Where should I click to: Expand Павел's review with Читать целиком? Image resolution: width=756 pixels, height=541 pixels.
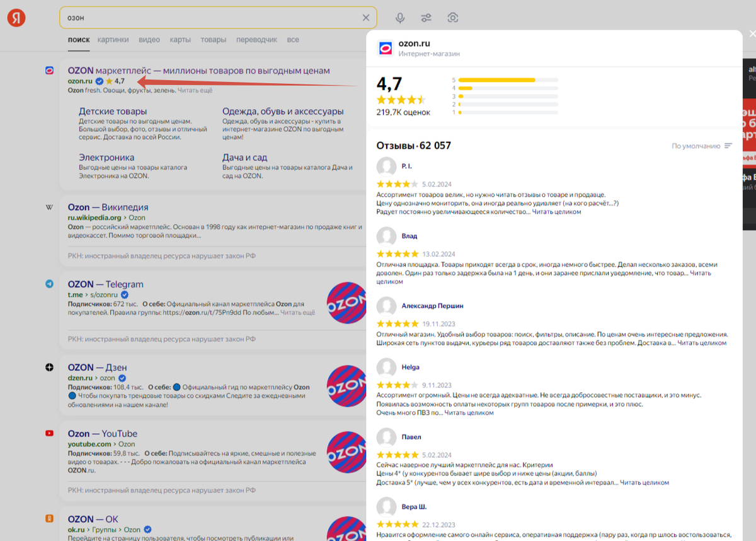tap(644, 482)
